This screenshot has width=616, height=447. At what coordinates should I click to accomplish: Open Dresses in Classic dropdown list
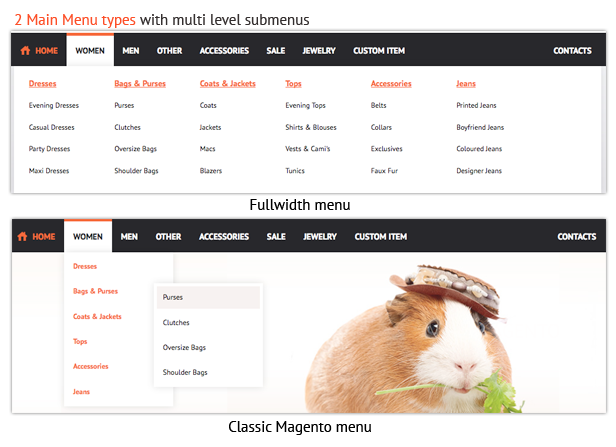(x=85, y=266)
